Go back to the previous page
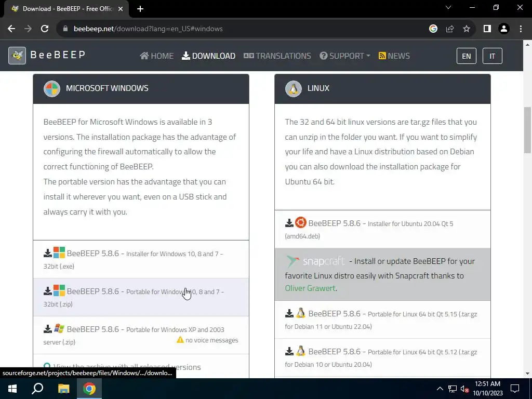 (x=11, y=29)
